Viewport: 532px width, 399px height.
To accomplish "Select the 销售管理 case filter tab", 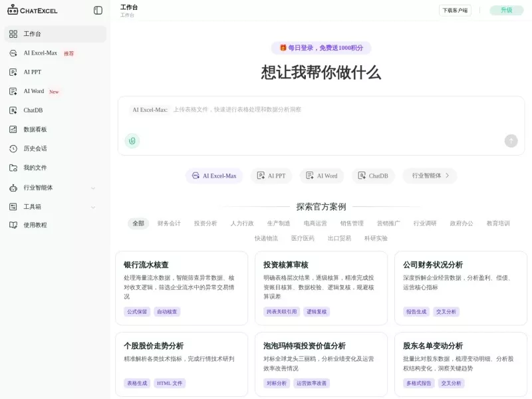I will (x=352, y=223).
